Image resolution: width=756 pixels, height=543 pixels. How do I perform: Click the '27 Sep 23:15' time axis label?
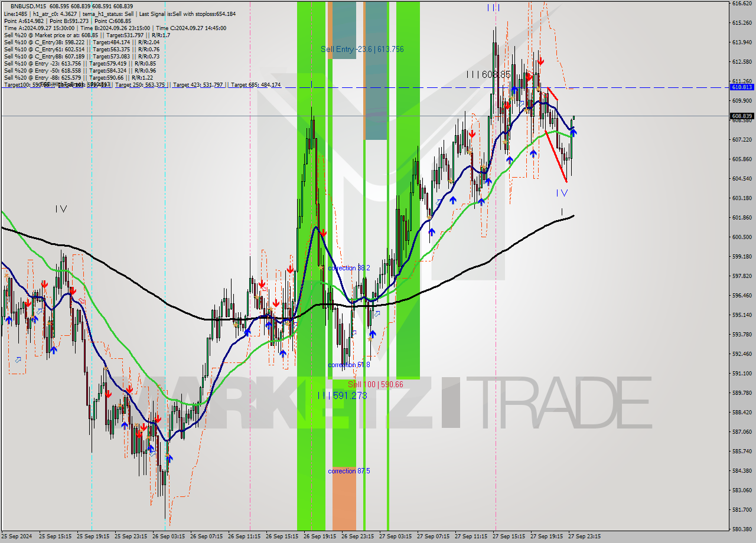point(584,537)
